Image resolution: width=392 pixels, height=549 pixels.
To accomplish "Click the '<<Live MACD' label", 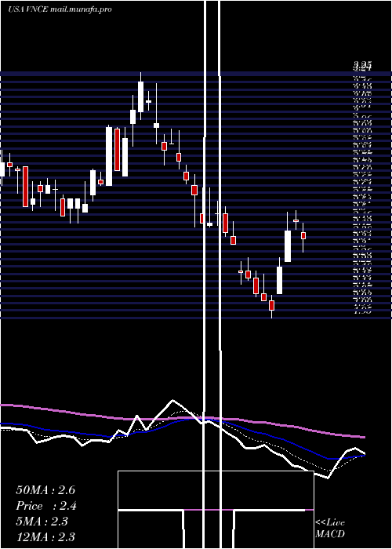I will 330,528.
